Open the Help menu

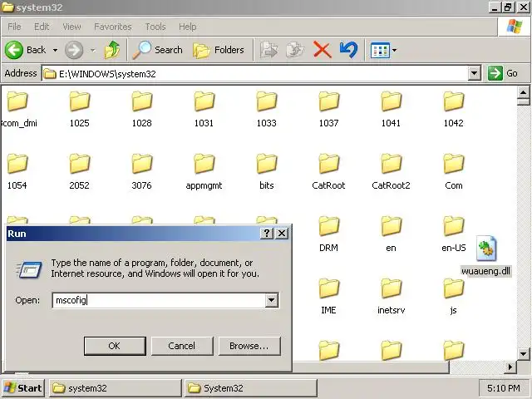click(x=187, y=27)
